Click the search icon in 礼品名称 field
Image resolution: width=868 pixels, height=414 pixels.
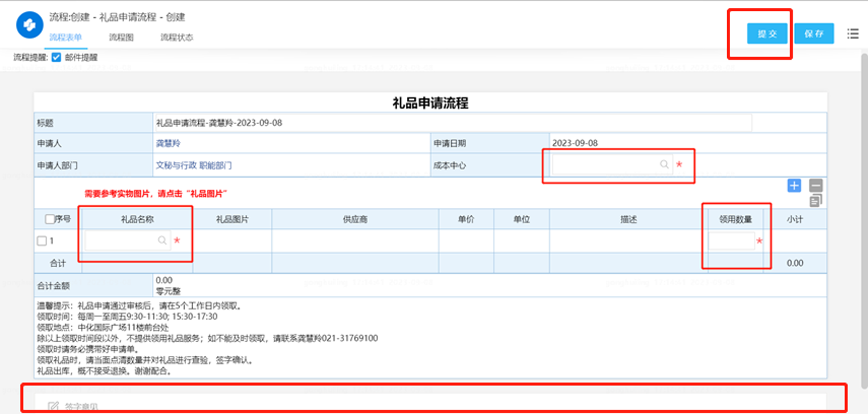coord(162,241)
